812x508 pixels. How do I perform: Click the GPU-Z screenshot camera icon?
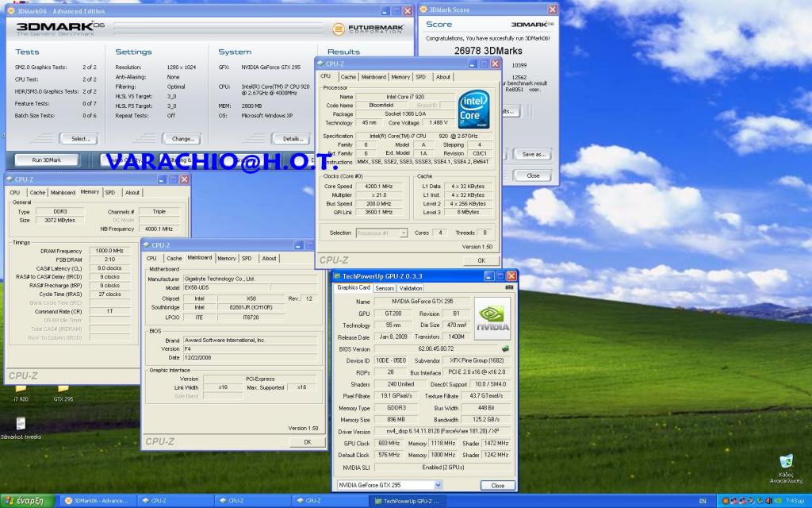(x=509, y=287)
